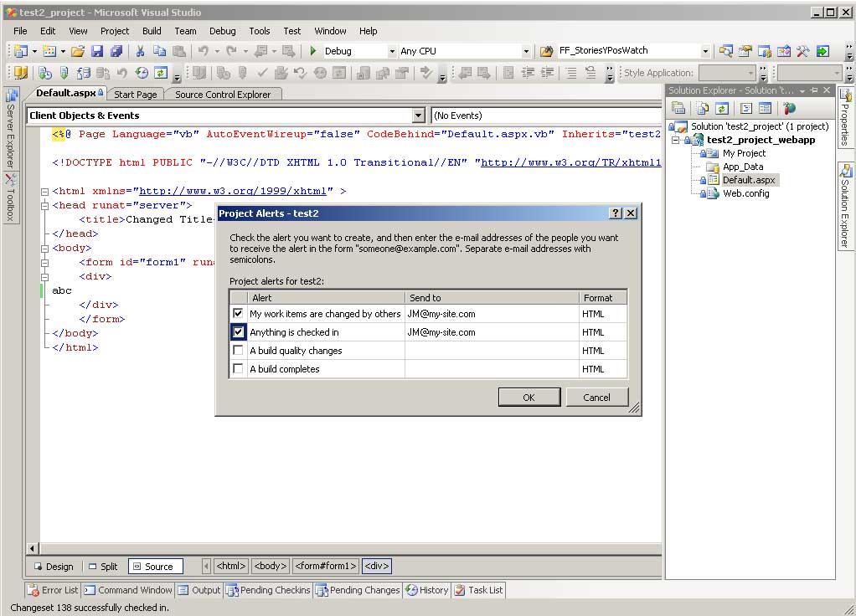Click the horizontal scrollbar left arrow in editor
The height and width of the screenshot is (616, 856).
tap(32, 548)
